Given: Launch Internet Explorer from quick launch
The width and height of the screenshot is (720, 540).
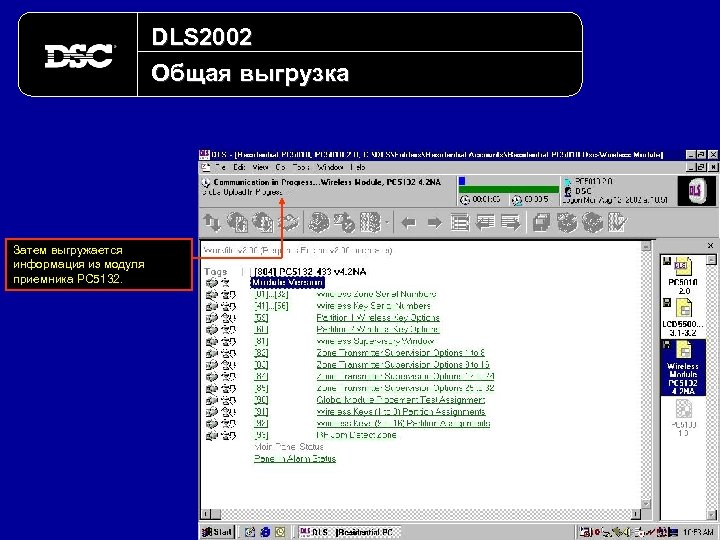Looking at the screenshot, I should click(265, 532).
